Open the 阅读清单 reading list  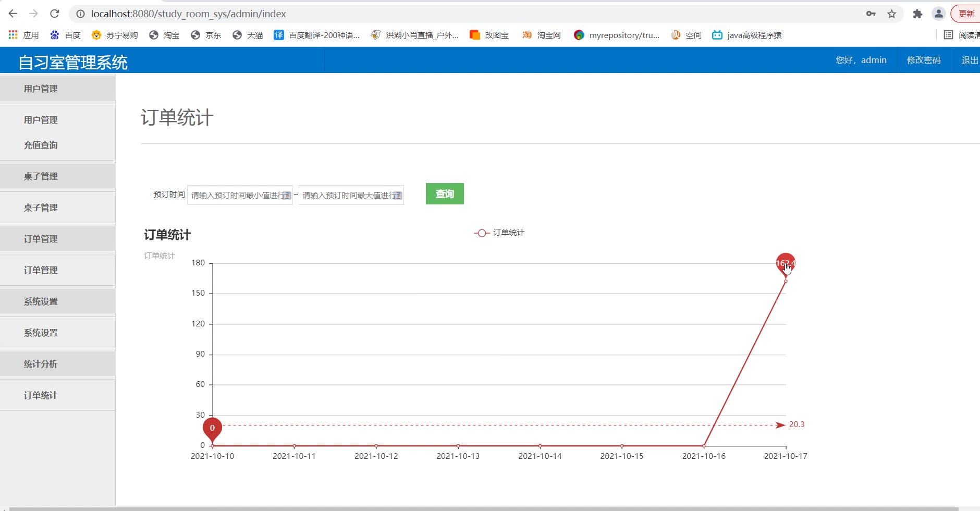point(962,35)
